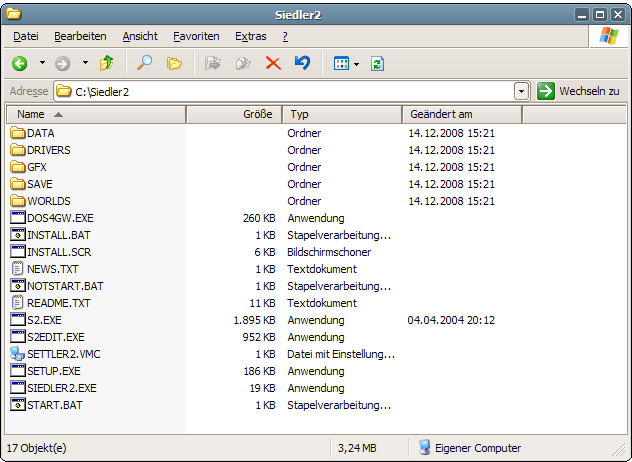Select the NEWS.TXT document icon
Image resolution: width=632 pixels, height=462 pixels.
coord(18,268)
